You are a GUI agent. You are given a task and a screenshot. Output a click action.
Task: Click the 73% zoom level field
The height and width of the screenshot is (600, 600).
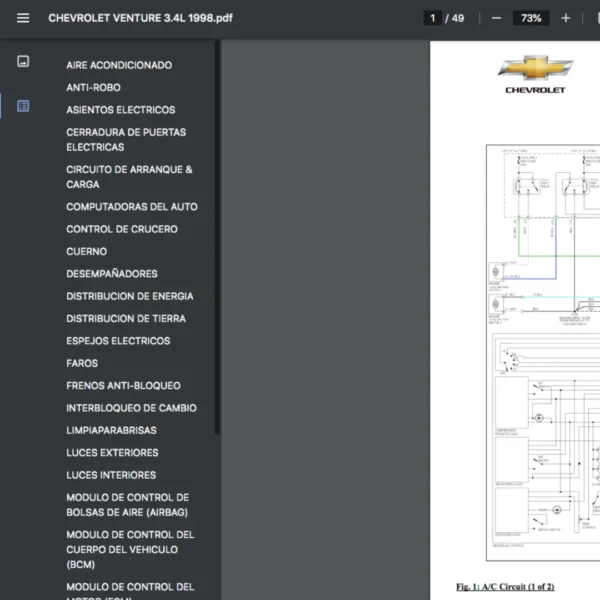530,18
